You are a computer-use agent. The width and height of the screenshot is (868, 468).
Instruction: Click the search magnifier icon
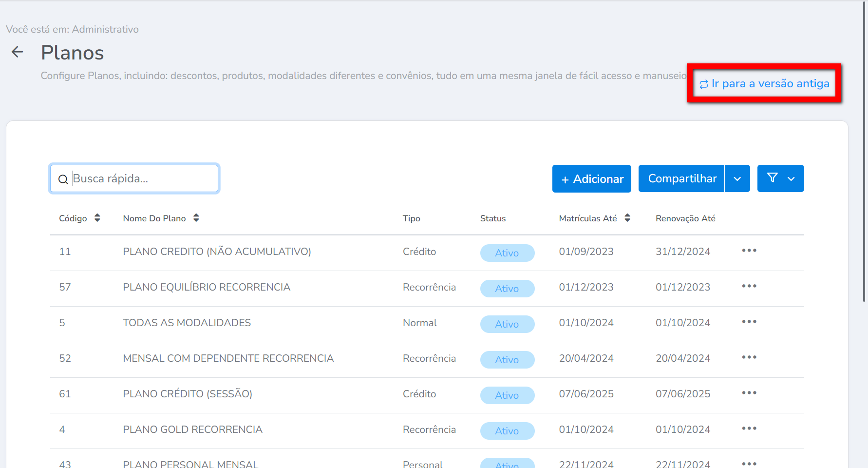[x=63, y=179]
